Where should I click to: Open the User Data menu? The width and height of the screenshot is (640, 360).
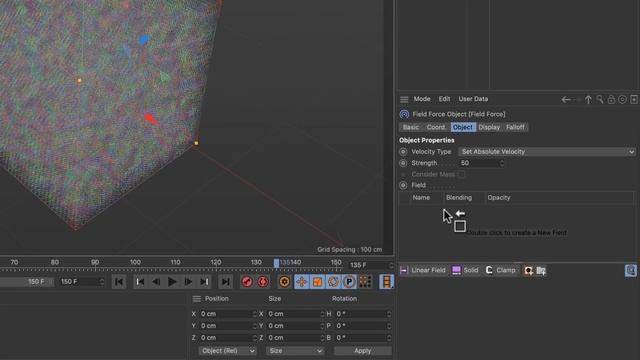coord(473,99)
